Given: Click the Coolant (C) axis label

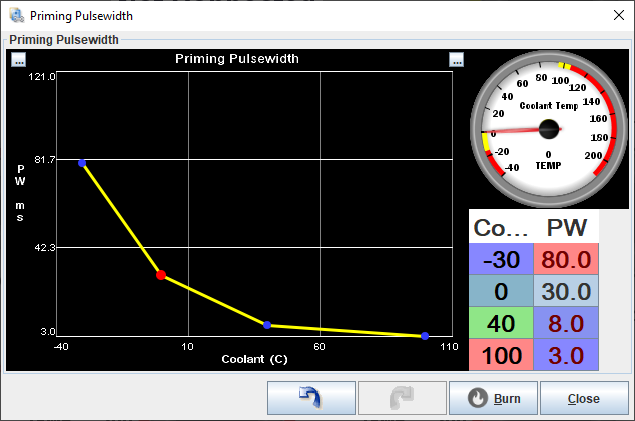Looking at the screenshot, I should [254, 359].
